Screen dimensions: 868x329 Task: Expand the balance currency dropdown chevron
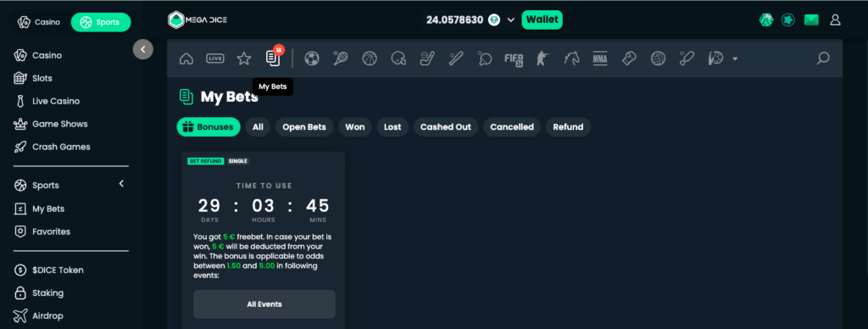click(510, 20)
